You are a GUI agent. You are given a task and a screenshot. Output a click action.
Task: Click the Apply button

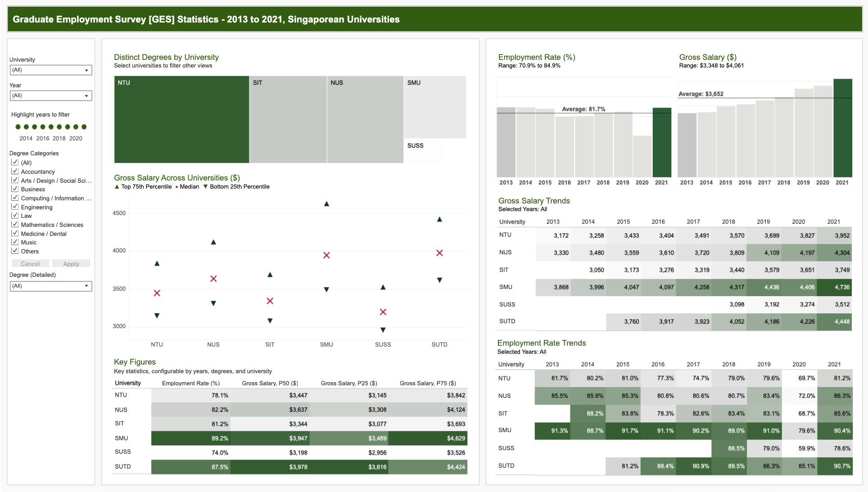(x=71, y=264)
